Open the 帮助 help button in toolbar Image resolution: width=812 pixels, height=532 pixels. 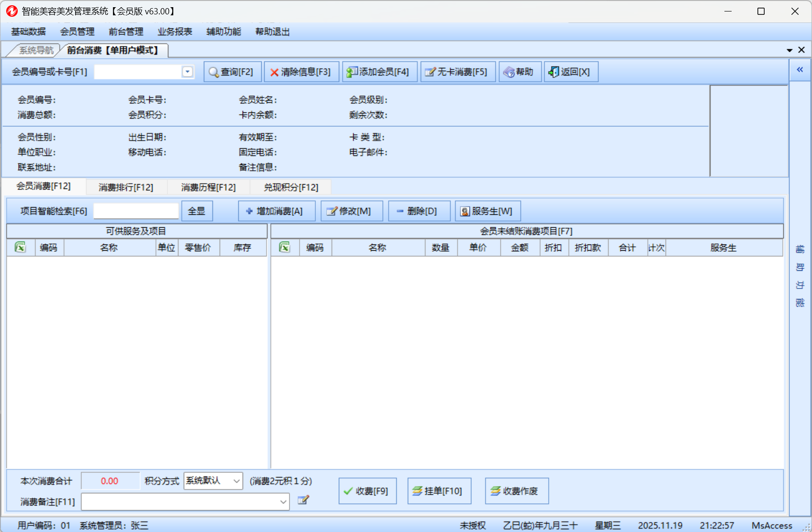tap(520, 72)
